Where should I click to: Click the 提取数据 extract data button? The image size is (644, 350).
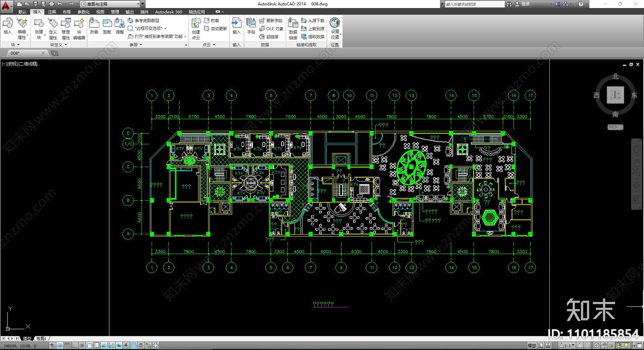tap(313, 37)
